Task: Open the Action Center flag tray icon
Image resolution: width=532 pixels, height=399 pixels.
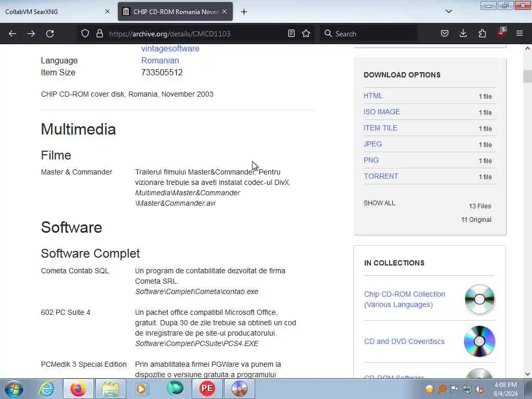Action: [454, 389]
